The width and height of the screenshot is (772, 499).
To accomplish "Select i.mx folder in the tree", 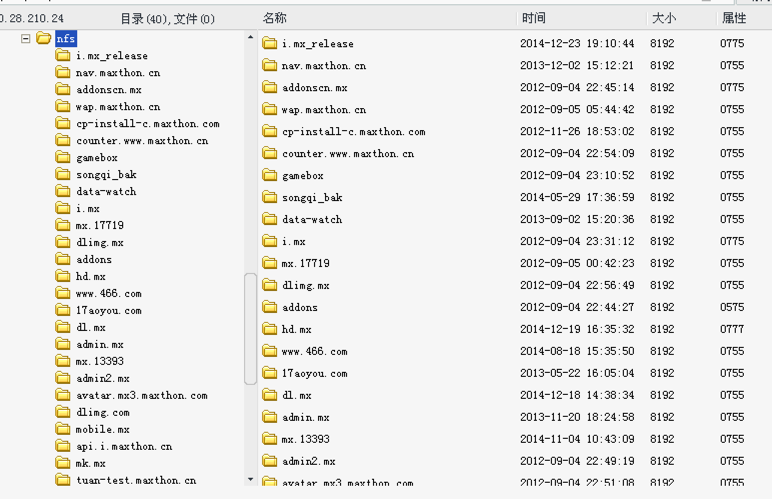I will tap(88, 209).
